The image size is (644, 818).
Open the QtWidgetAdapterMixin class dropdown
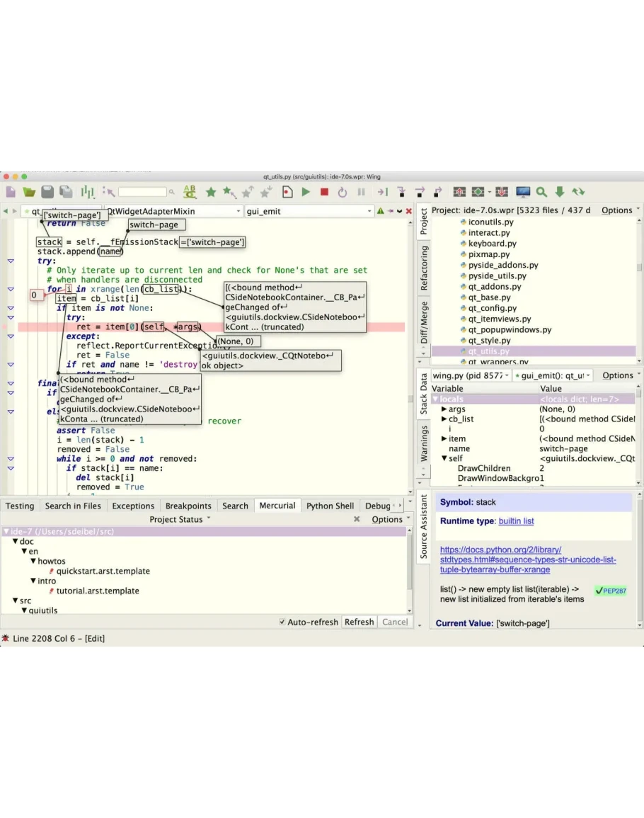point(173,211)
